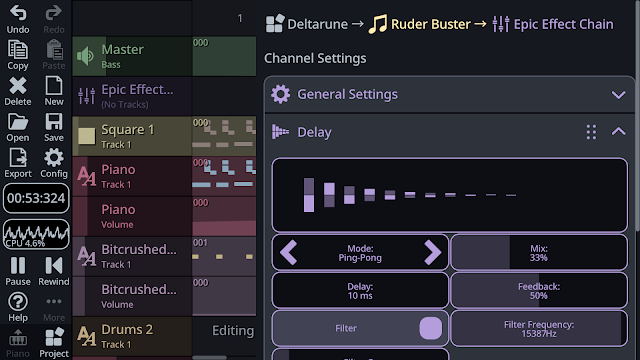Grab the Delay effect reorder handle
The height and width of the screenshot is (360, 640).
(x=591, y=132)
